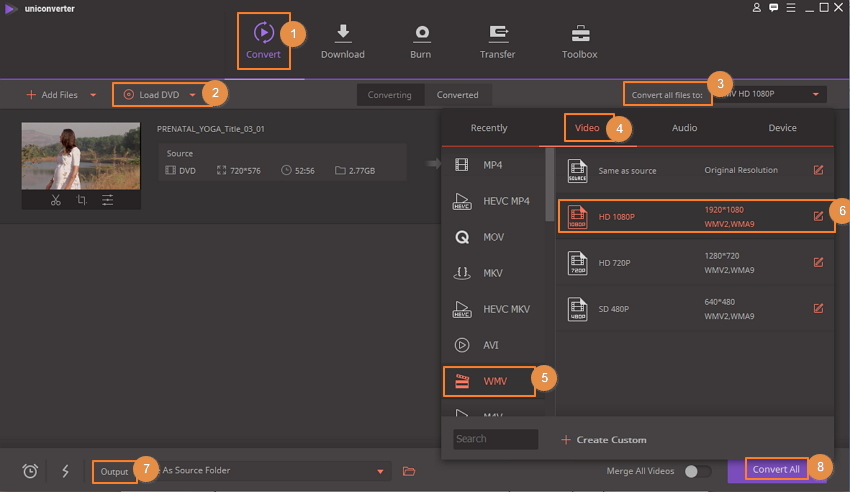Image resolution: width=850 pixels, height=492 pixels.
Task: Click the PRENATAL_YOGA_Title_03_01 file name
Action: tap(211, 129)
